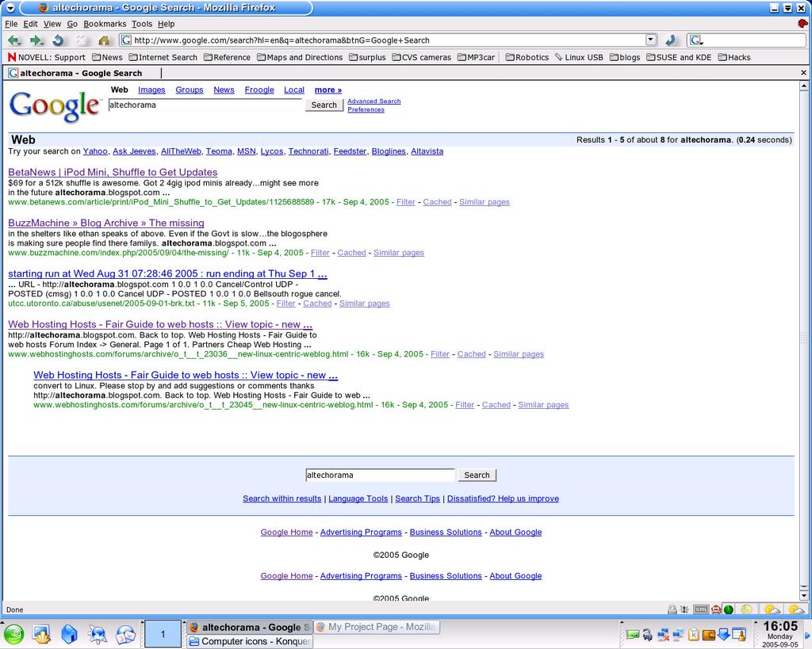This screenshot has width=812, height=649.
Task: Open the File menu
Action: click(11, 24)
